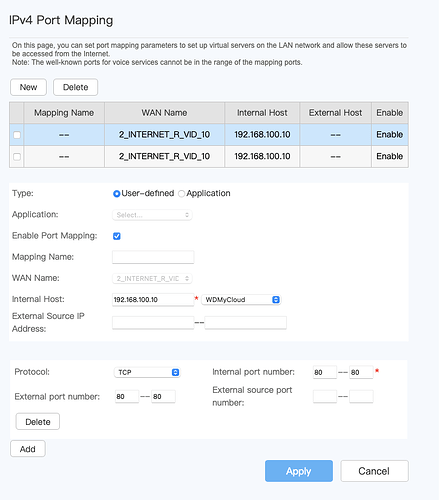Click the external source port end field
The height and width of the screenshot is (500, 440).
click(361, 397)
